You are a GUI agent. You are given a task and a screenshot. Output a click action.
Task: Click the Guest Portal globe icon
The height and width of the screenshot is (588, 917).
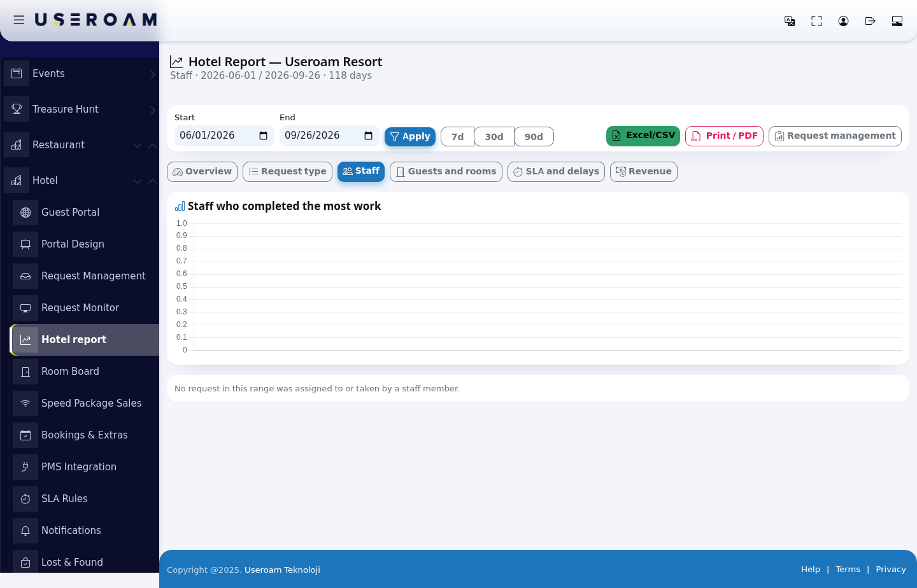25,213
